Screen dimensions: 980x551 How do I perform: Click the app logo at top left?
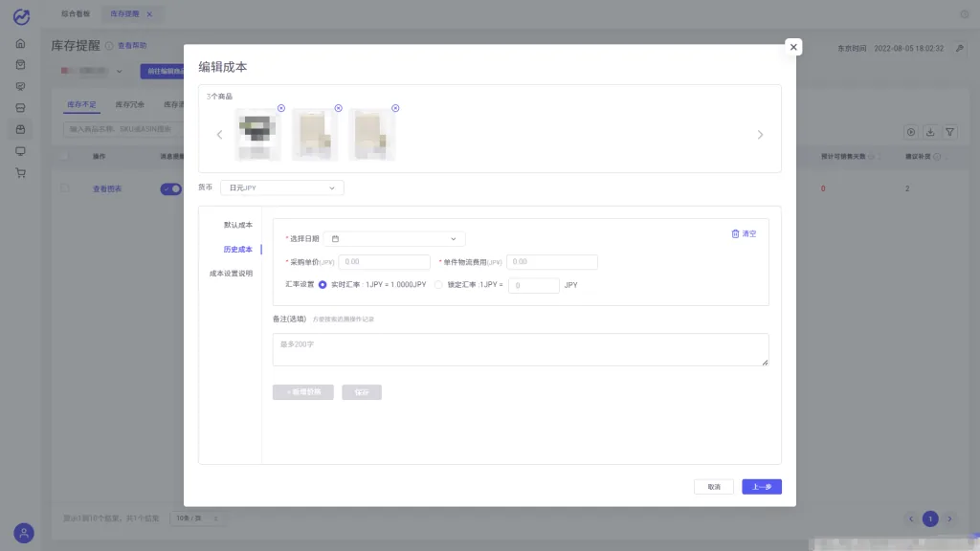tap(21, 16)
